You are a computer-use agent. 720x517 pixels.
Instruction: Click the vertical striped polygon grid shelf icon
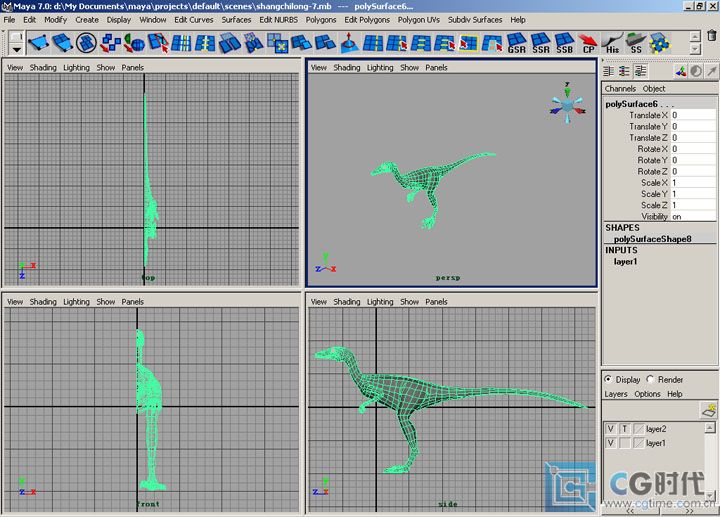point(182,43)
